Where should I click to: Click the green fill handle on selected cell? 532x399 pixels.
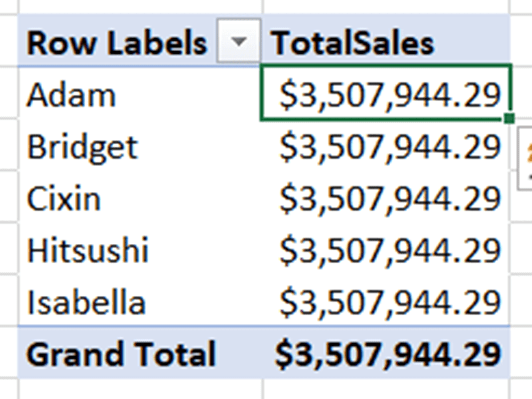click(509, 118)
